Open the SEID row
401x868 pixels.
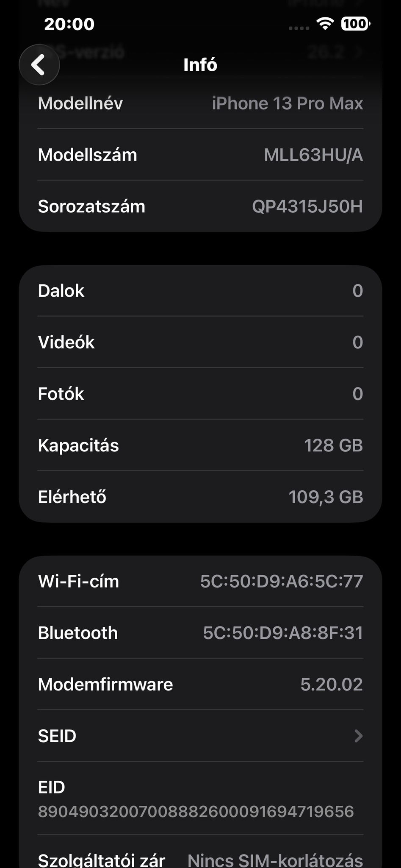coord(200,736)
